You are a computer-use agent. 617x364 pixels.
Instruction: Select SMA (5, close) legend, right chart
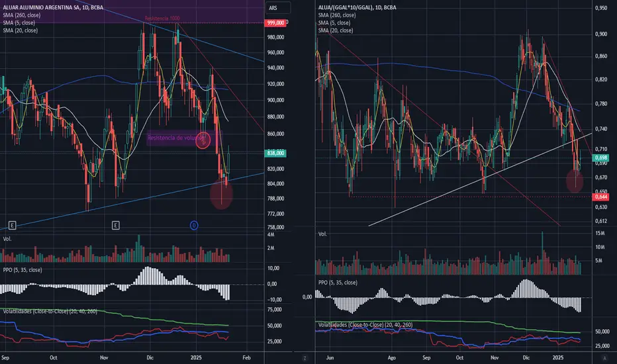point(334,23)
